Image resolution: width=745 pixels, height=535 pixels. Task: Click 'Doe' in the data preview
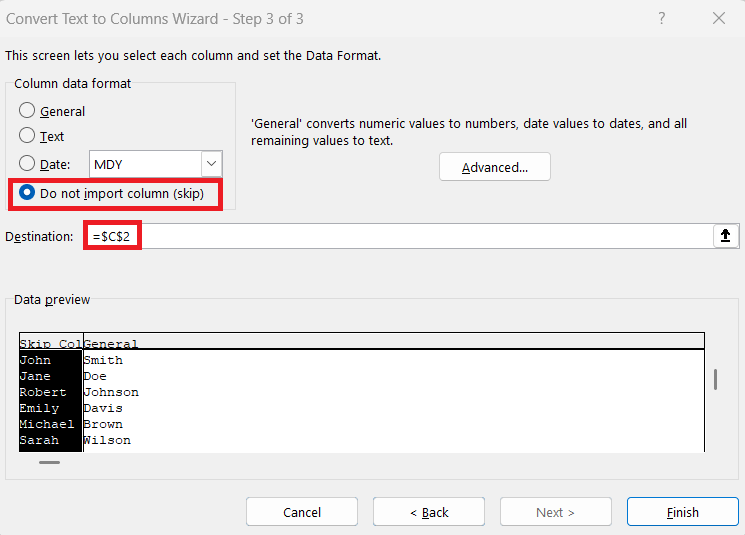coord(95,376)
